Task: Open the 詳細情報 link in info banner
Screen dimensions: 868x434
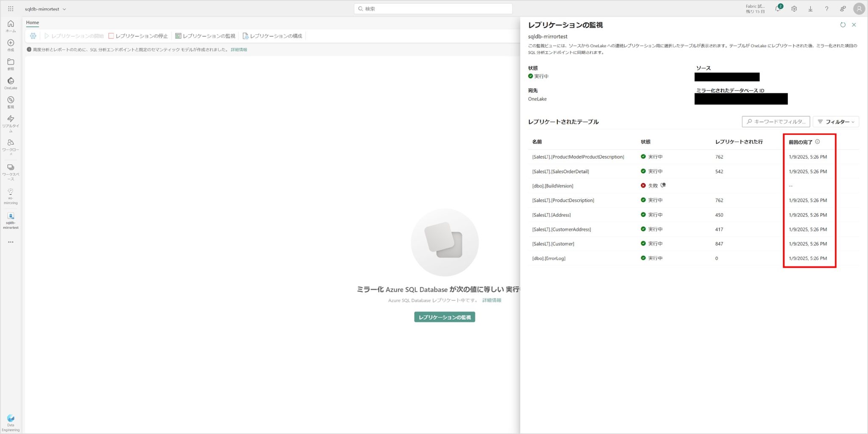Action: pyautogui.click(x=239, y=50)
